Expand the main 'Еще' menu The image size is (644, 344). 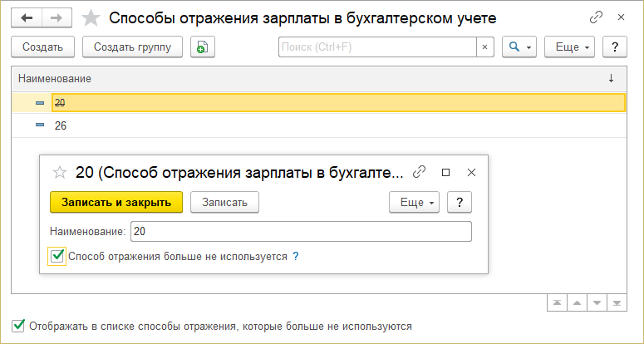coord(570,47)
